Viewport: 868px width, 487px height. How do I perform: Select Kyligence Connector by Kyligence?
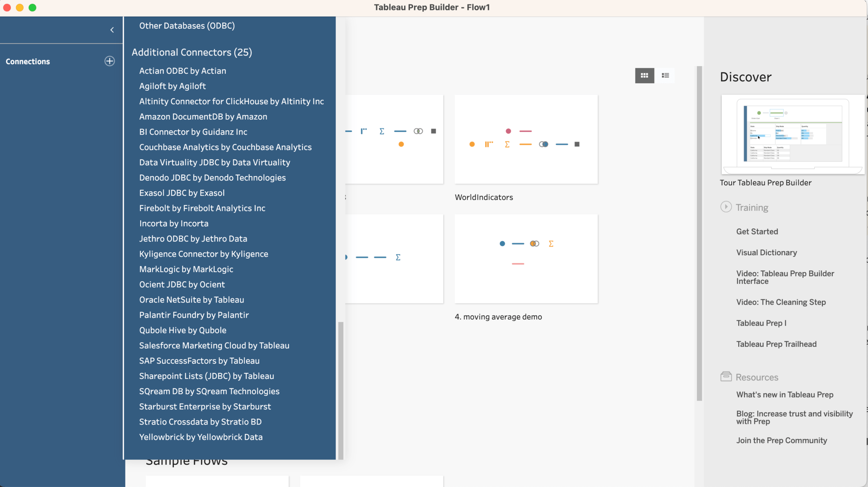[204, 254]
